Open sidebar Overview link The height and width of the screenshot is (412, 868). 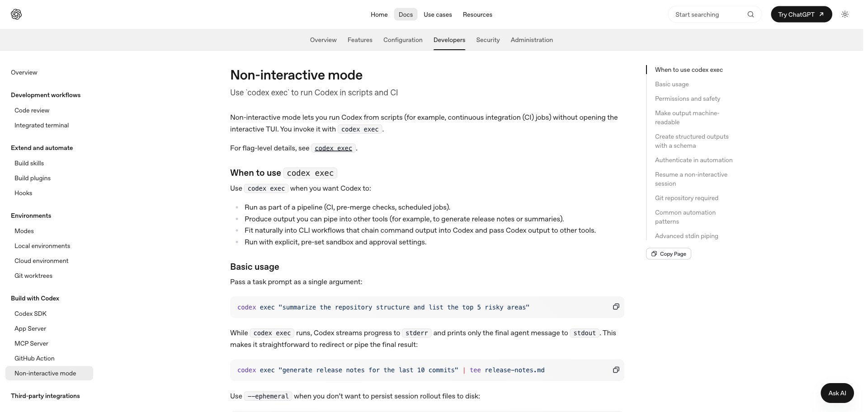(x=24, y=72)
